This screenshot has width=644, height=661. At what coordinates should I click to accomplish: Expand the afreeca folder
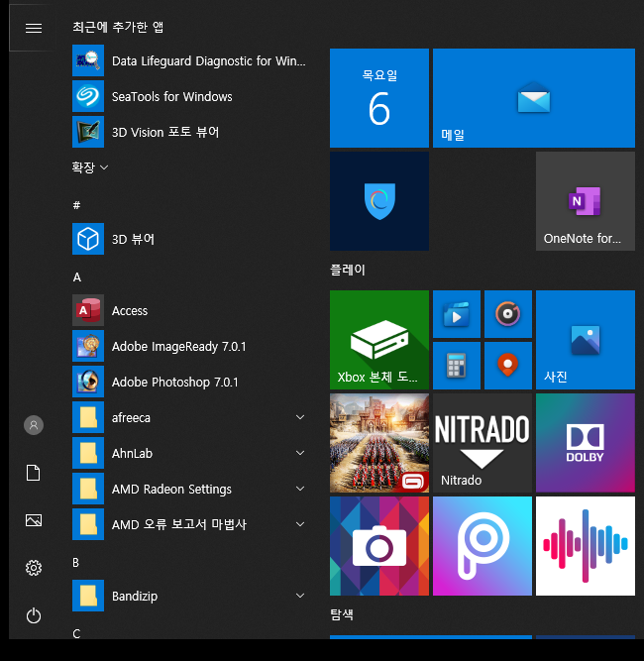300,417
